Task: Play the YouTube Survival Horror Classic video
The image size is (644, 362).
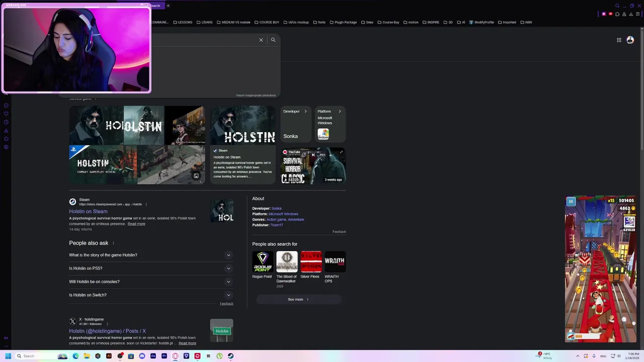Action: click(x=313, y=166)
